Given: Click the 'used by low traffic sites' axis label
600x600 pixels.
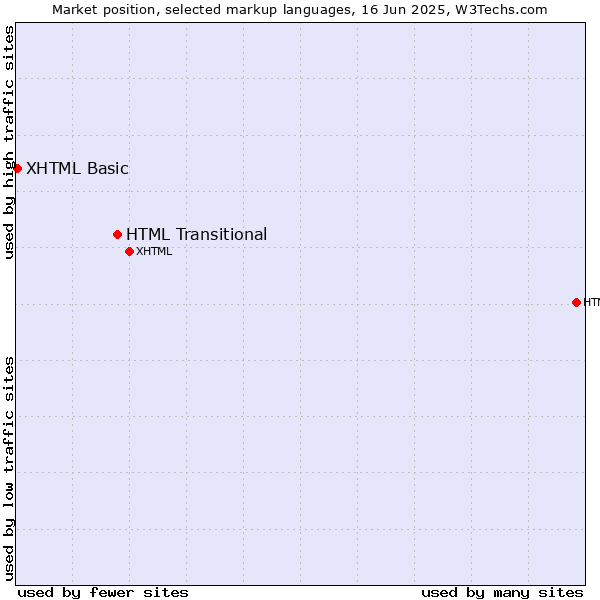Looking at the screenshot, I should [x=9, y=469].
